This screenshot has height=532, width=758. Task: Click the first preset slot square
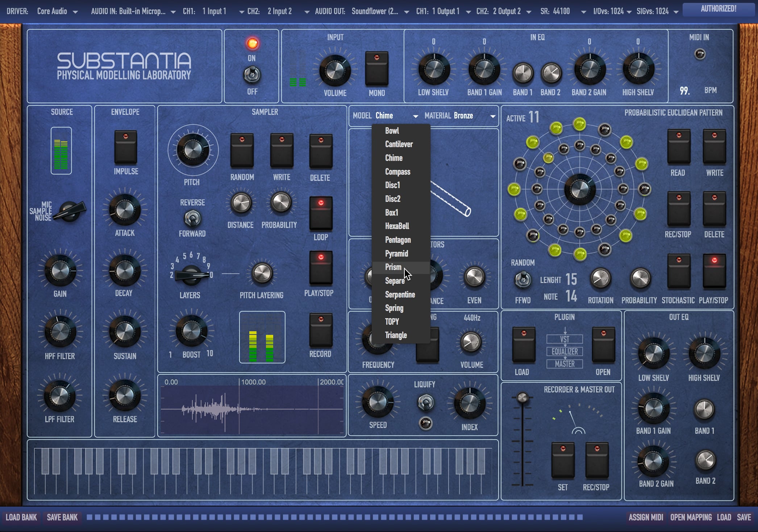click(89, 517)
